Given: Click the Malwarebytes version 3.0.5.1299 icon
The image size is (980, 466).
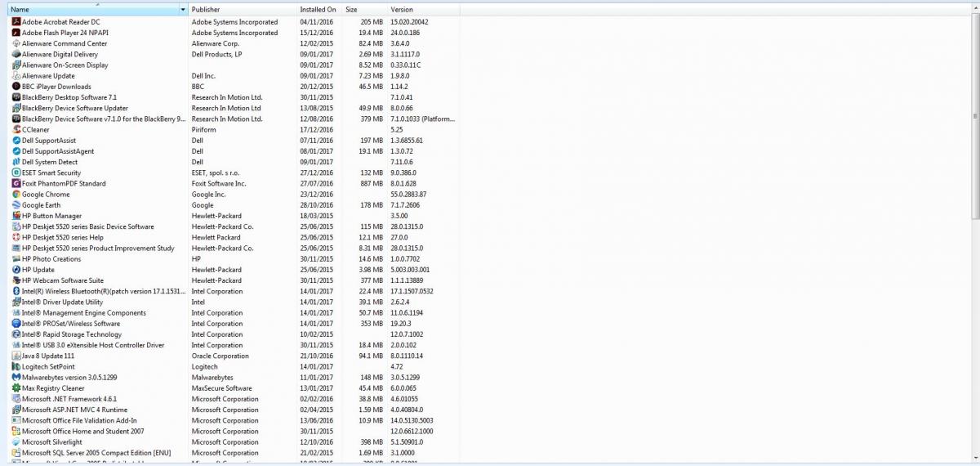Looking at the screenshot, I should 16,378.
